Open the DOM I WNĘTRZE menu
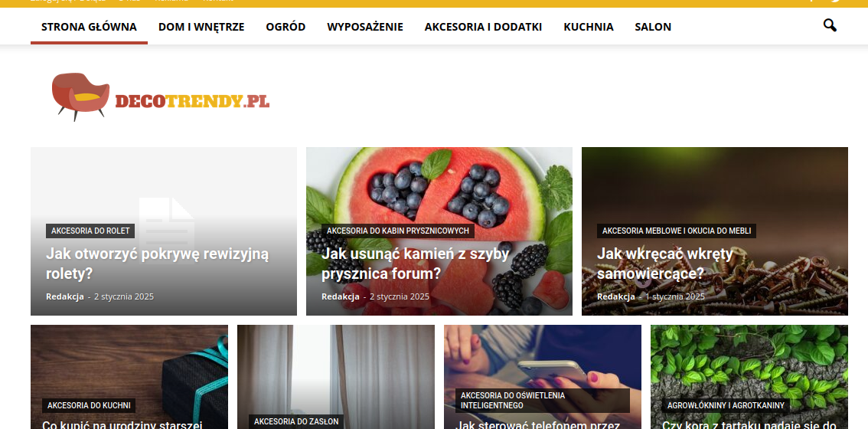 [201, 27]
